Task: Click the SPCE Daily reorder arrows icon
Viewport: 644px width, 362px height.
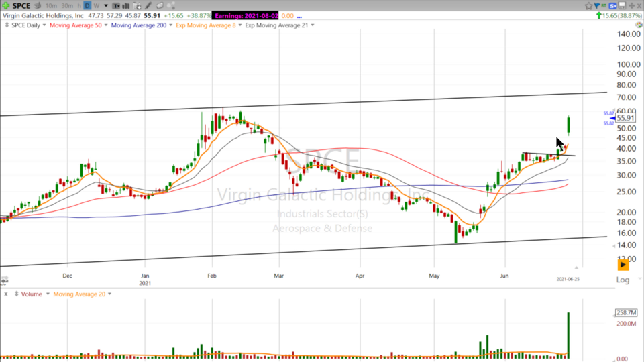Action: [7, 25]
